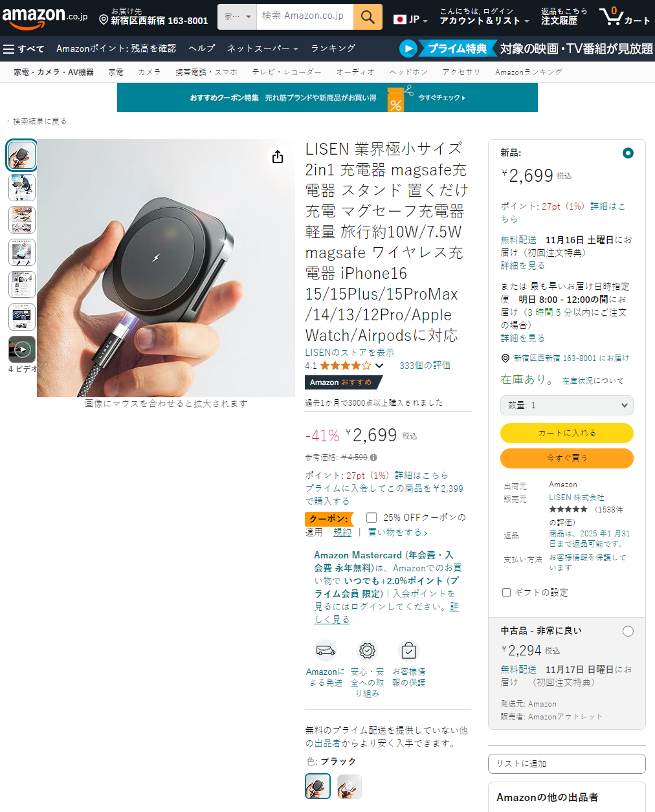Image resolution: width=655 pixels, height=812 pixels.
Task: Select the テレビ・レコーダー category tab
Action: (x=287, y=72)
